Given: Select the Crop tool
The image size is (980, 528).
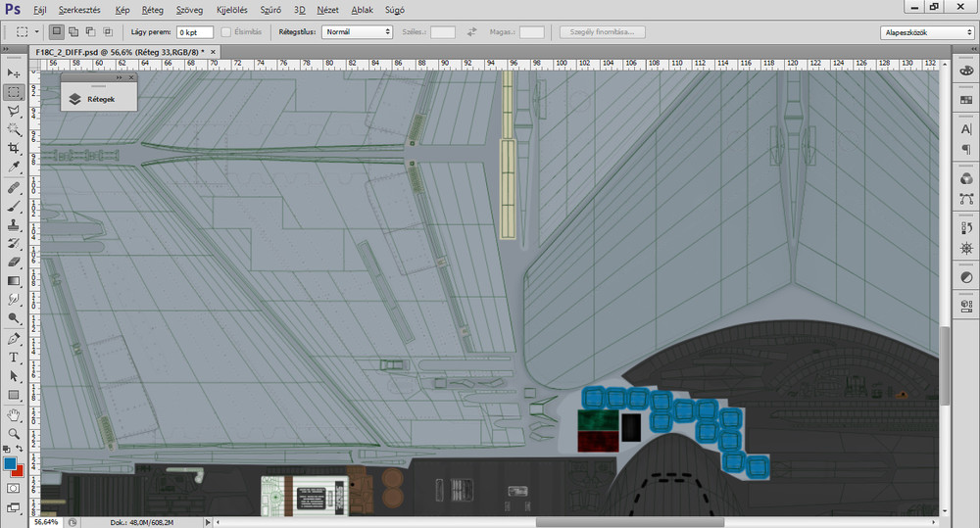Looking at the screenshot, I should coord(14,149).
